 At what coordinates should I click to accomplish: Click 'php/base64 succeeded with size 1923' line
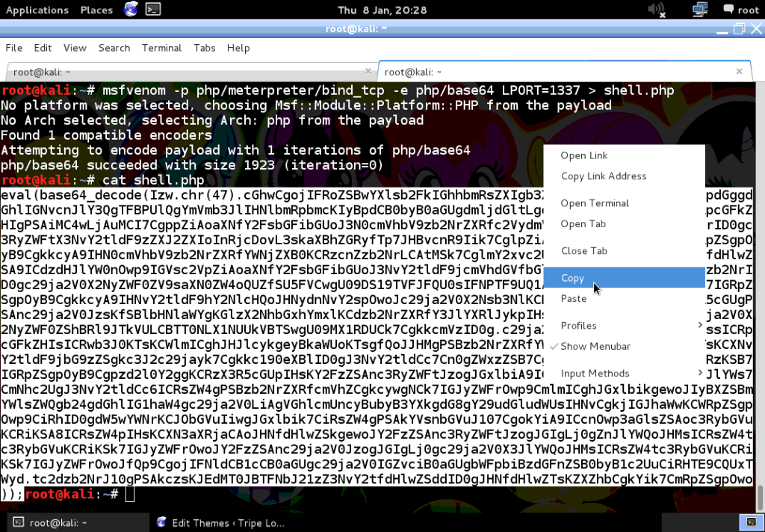click(x=192, y=165)
